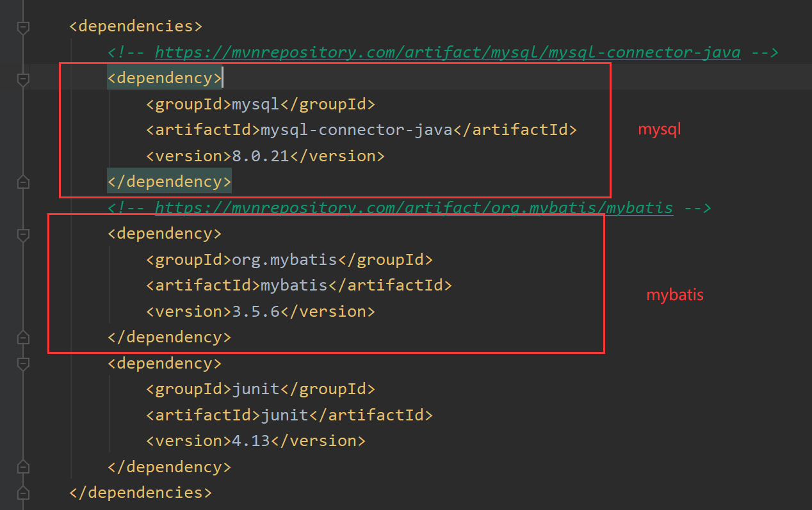Screen dimensions: 812x510
Task: Click fold marker at junit closing dependency tag
Action: point(23,466)
